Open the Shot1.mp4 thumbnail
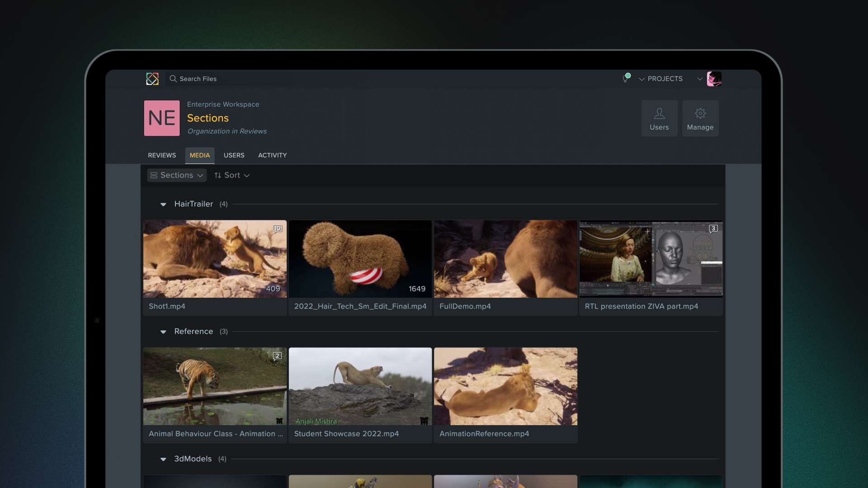The height and width of the screenshot is (488, 868). click(215, 258)
